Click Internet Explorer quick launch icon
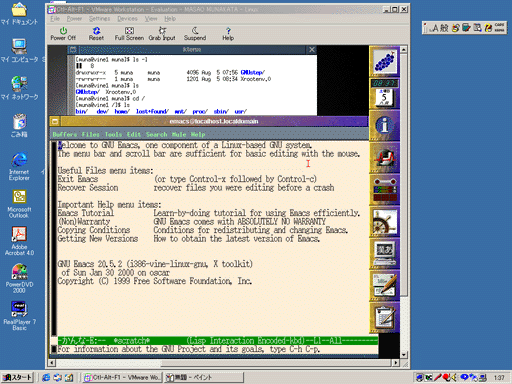 [46, 377]
